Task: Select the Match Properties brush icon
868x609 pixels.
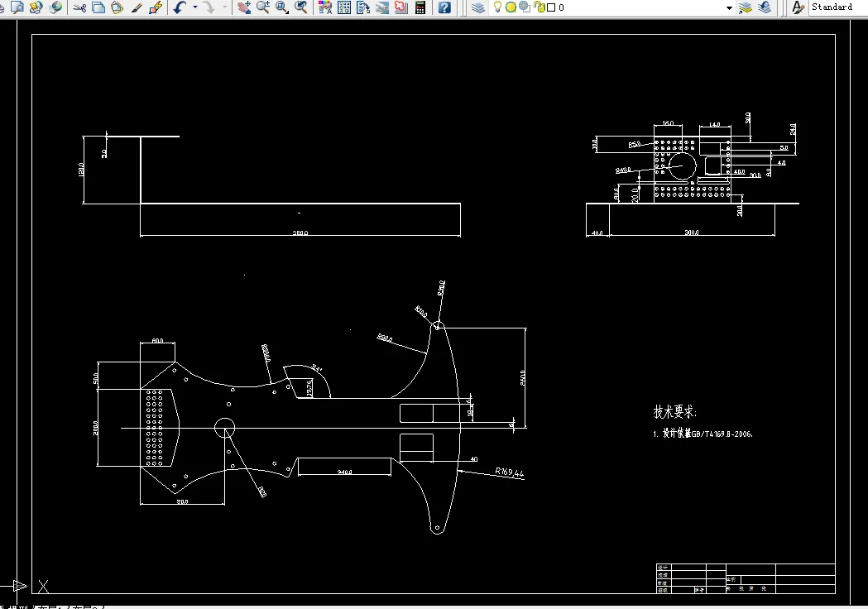Action: click(137, 7)
